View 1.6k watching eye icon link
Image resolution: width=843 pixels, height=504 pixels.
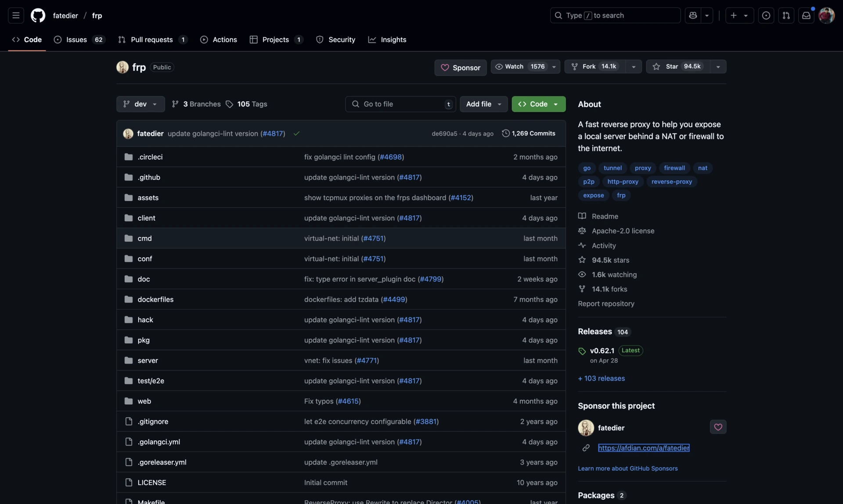[x=607, y=275]
